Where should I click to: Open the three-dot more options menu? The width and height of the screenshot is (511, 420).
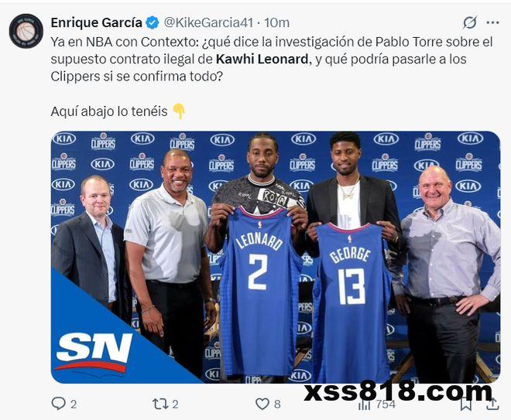(x=492, y=22)
